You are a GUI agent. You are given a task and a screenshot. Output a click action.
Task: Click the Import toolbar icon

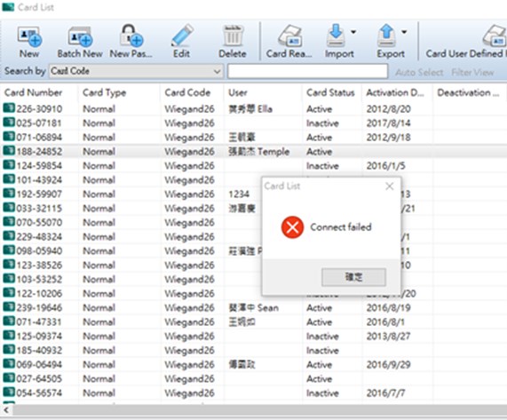[336, 36]
